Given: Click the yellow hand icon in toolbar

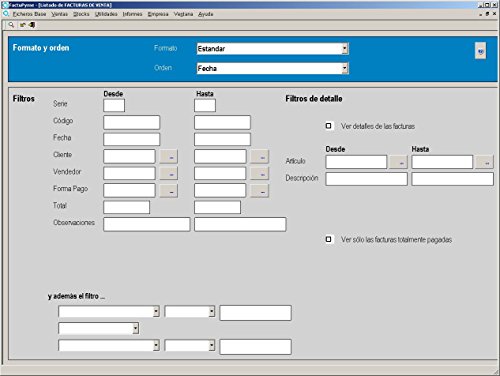Looking at the screenshot, I should 23,25.
